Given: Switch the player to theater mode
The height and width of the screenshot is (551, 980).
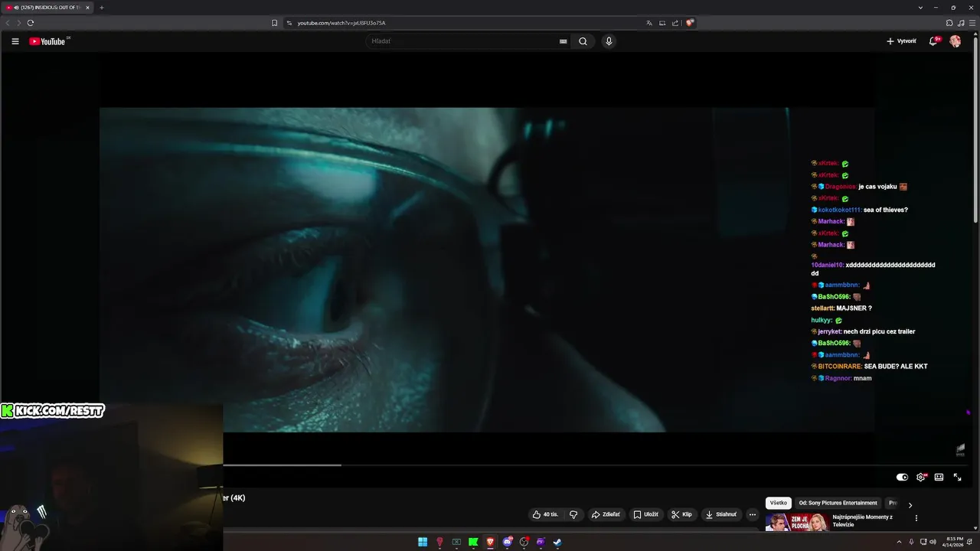Looking at the screenshot, I should 939,477.
